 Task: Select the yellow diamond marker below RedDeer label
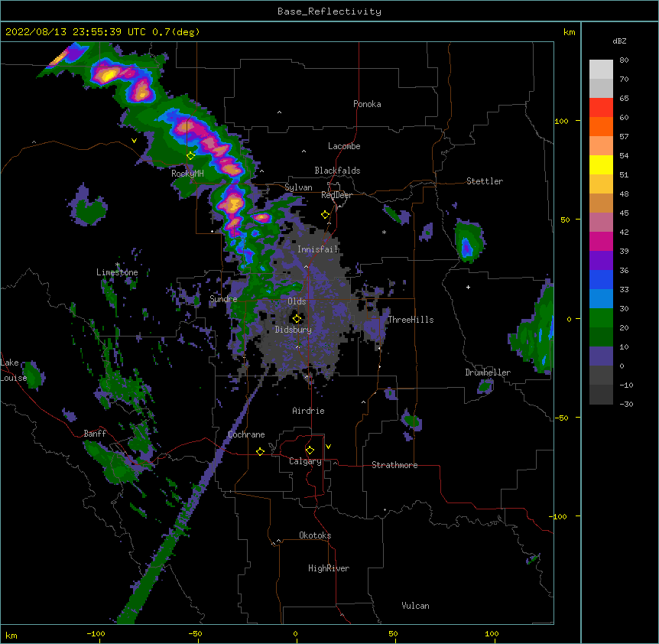pyautogui.click(x=325, y=215)
